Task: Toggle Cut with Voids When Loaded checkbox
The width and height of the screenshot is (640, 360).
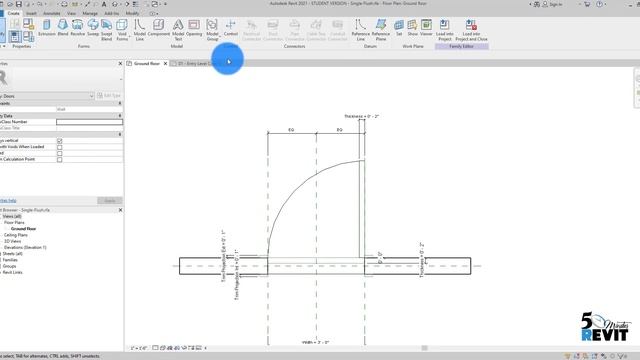Action: (x=60, y=147)
